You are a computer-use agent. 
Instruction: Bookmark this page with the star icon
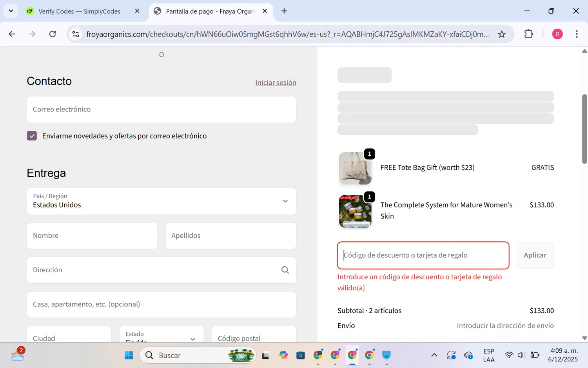tap(502, 34)
